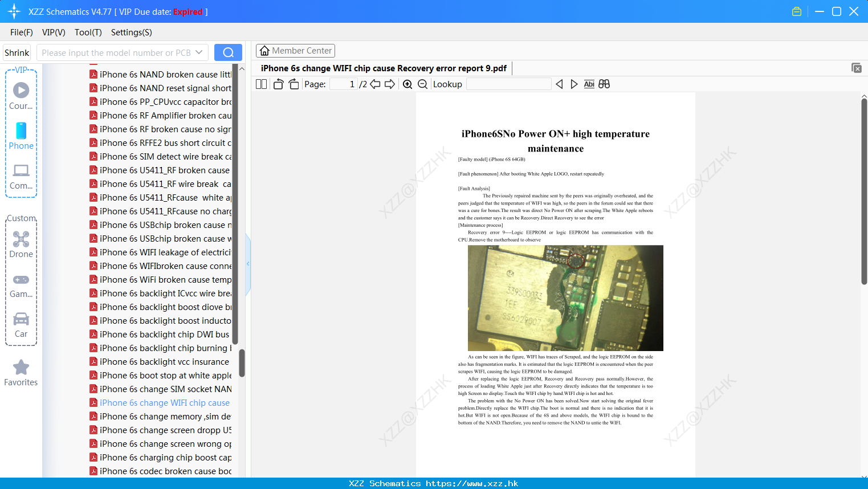This screenshot has width=868, height=489.
Task: Click the binoculars find icon
Action: click(604, 84)
